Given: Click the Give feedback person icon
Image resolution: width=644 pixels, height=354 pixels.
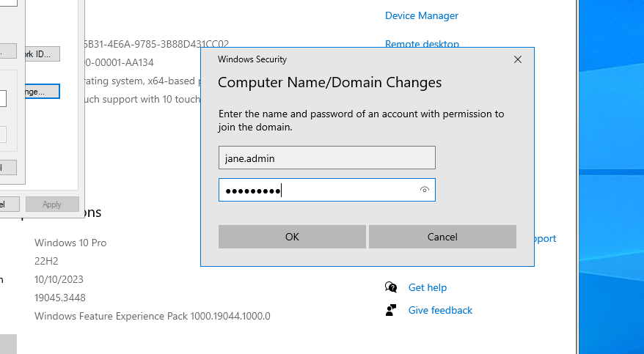Looking at the screenshot, I should pos(391,310).
